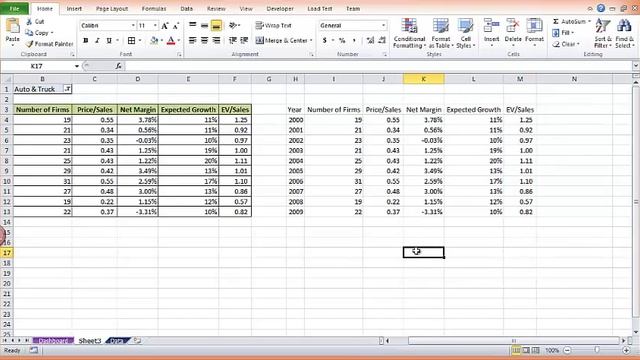Expand the Merge & Center dropdown arrow

[x=311, y=40]
